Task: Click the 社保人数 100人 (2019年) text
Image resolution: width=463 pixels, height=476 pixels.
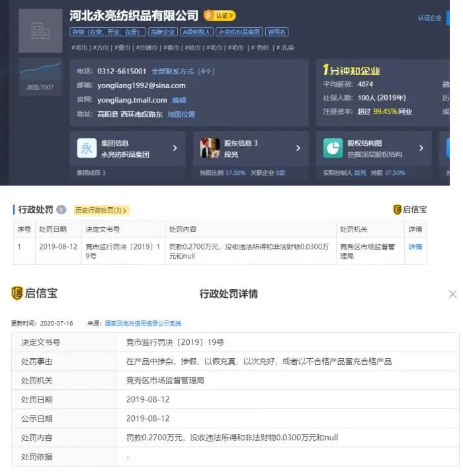Action: pyautogui.click(x=364, y=98)
